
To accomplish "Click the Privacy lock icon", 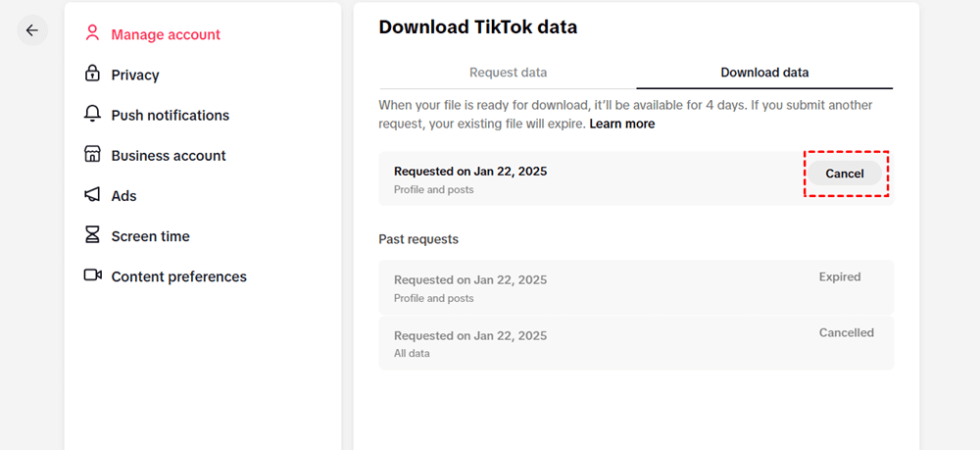I will click(93, 74).
